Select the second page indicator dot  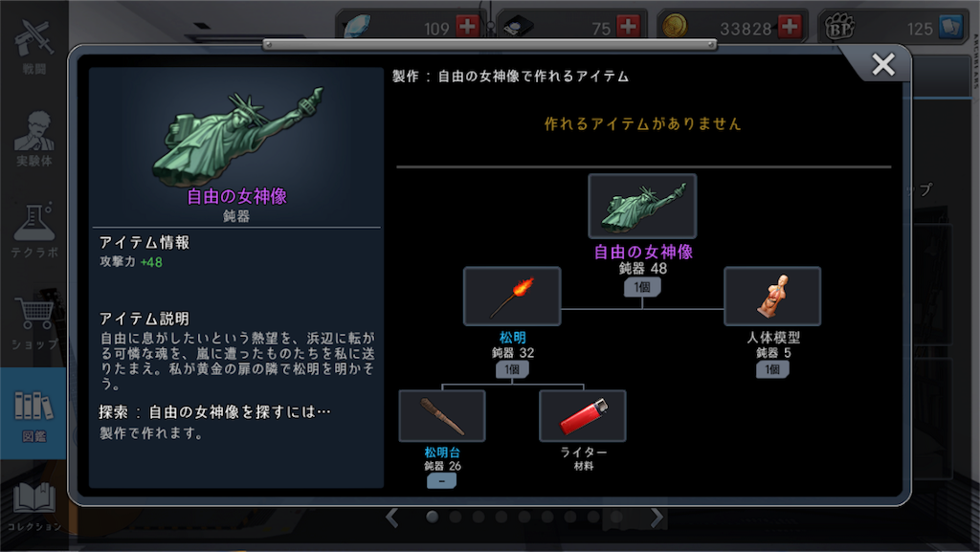455,517
